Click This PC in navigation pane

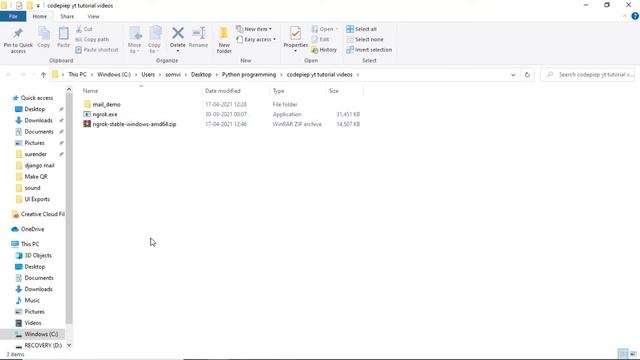(30, 244)
